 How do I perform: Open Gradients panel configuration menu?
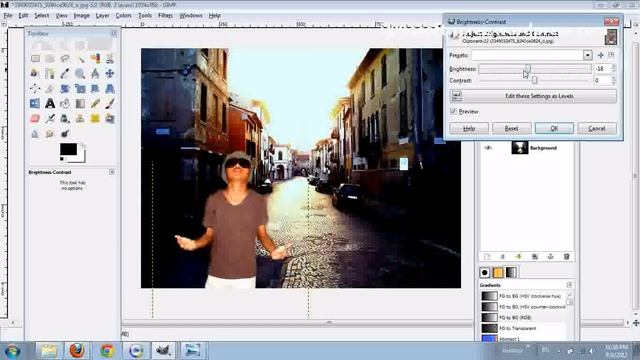tap(569, 285)
